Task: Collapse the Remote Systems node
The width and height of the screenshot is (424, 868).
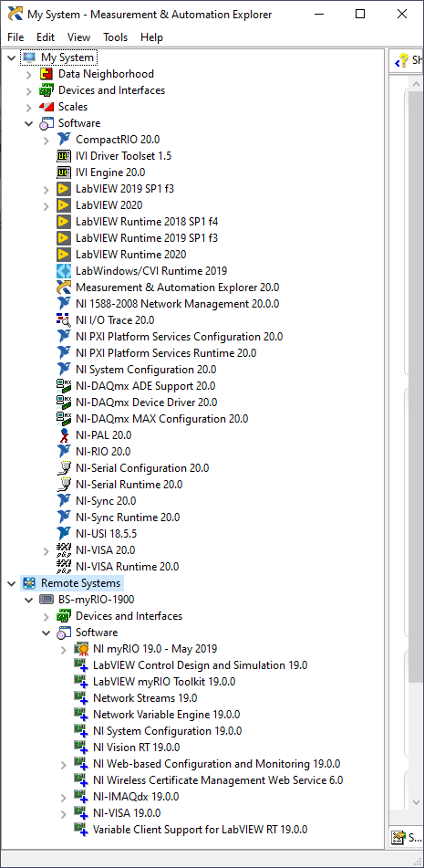Action: click(12, 583)
